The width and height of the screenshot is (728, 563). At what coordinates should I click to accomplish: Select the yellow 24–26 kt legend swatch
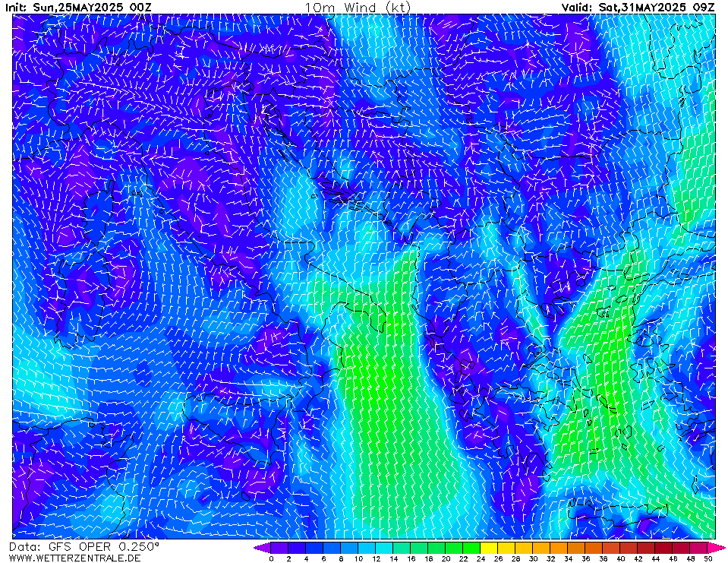[x=490, y=548]
